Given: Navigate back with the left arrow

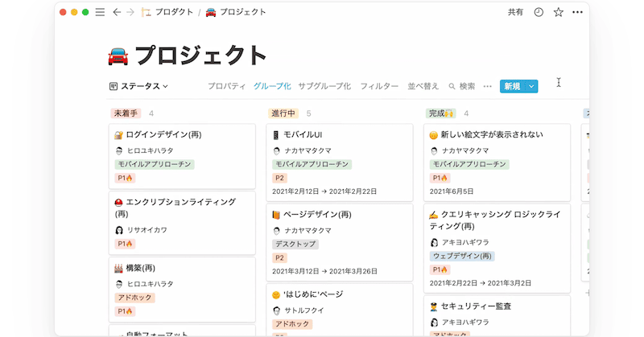Looking at the screenshot, I should (117, 13).
